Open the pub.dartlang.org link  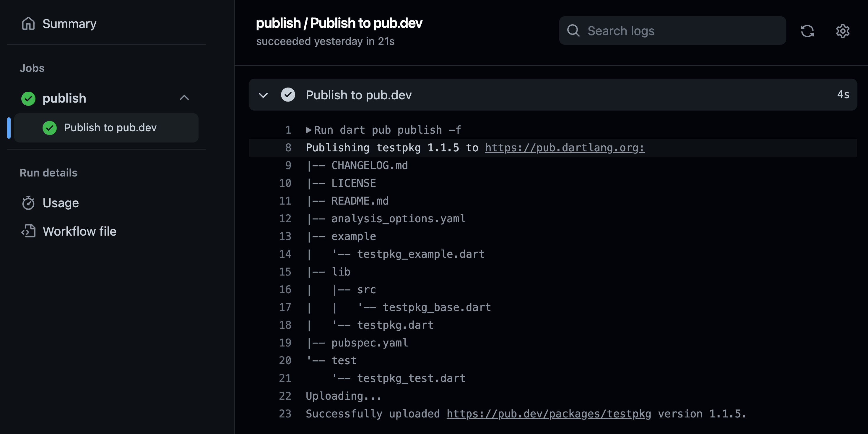point(565,148)
